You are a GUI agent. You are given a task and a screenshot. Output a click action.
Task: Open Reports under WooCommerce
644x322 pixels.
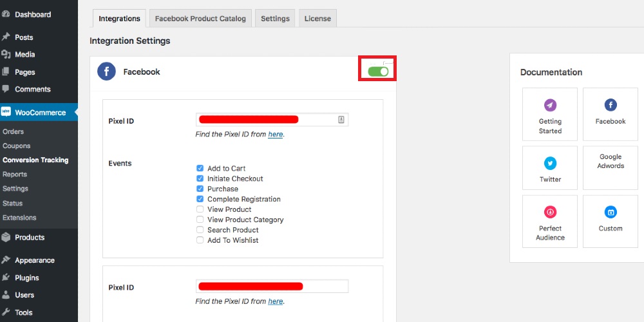(15, 174)
